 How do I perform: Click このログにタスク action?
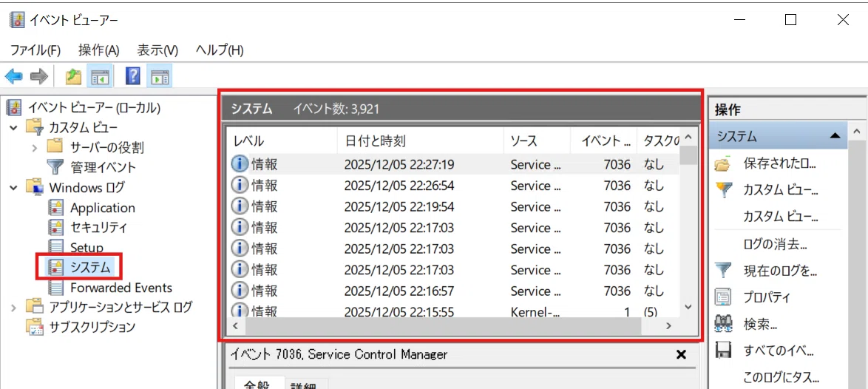[x=781, y=377]
